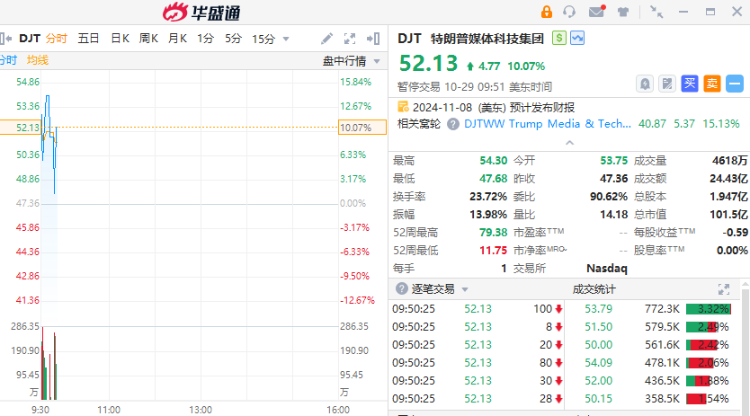
Task: Toggle the 分时 line legend label
Action: 8,60
